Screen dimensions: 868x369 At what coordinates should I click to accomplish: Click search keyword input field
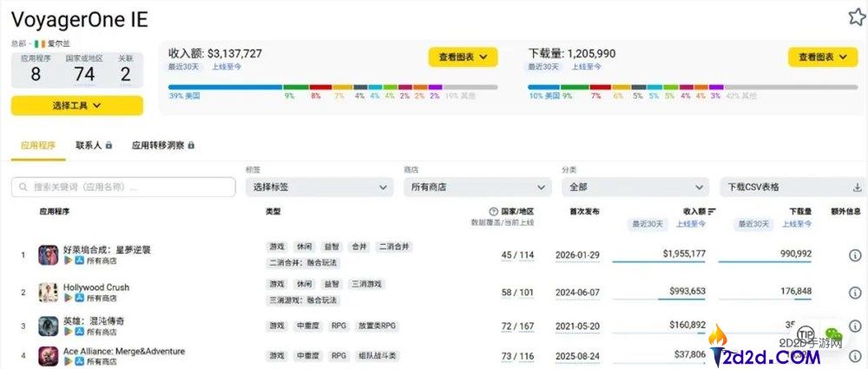pyautogui.click(x=123, y=188)
